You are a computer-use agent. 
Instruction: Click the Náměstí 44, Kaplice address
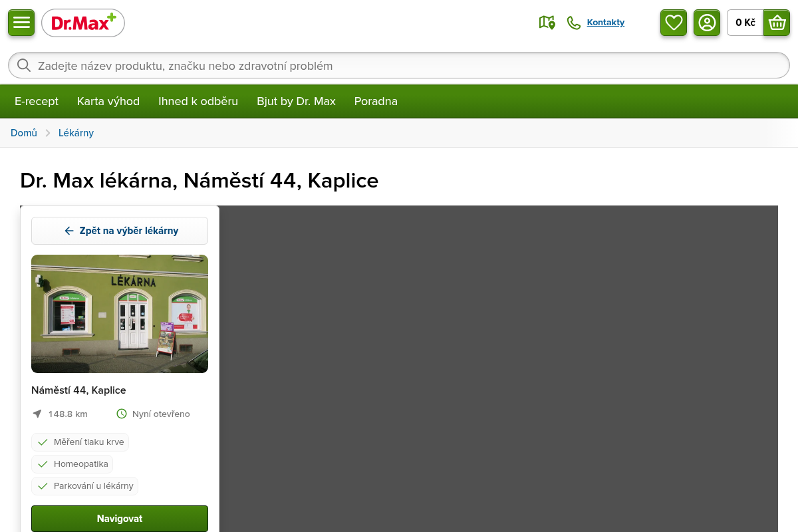click(78, 390)
